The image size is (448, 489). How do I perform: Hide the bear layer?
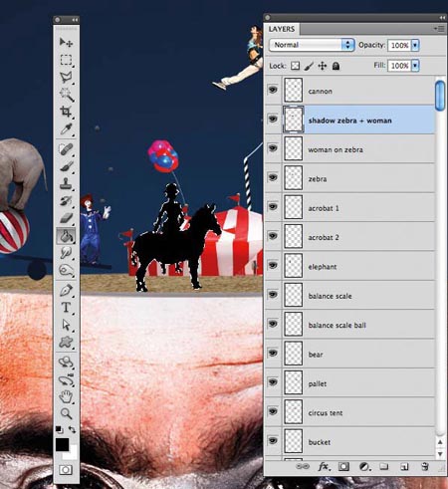tap(273, 353)
